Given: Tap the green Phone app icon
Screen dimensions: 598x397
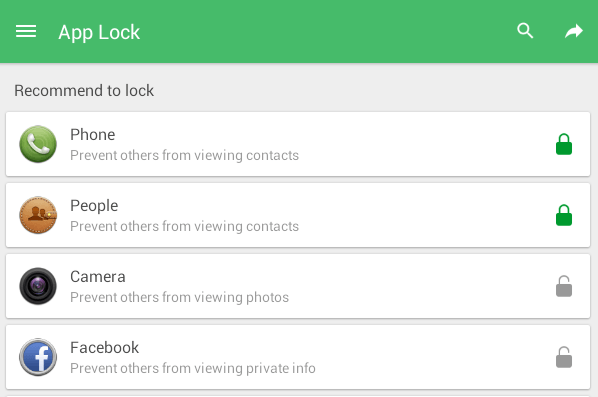Looking at the screenshot, I should point(38,144).
